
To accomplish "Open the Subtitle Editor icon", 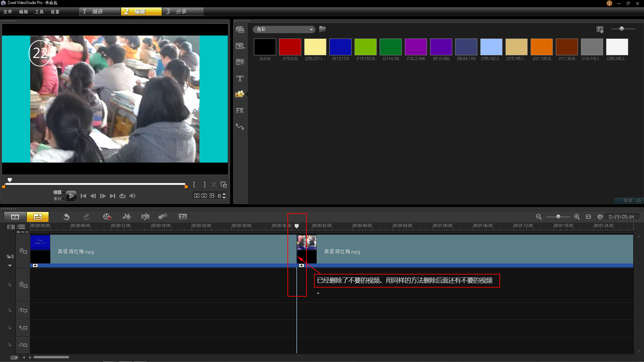I will coord(183,217).
